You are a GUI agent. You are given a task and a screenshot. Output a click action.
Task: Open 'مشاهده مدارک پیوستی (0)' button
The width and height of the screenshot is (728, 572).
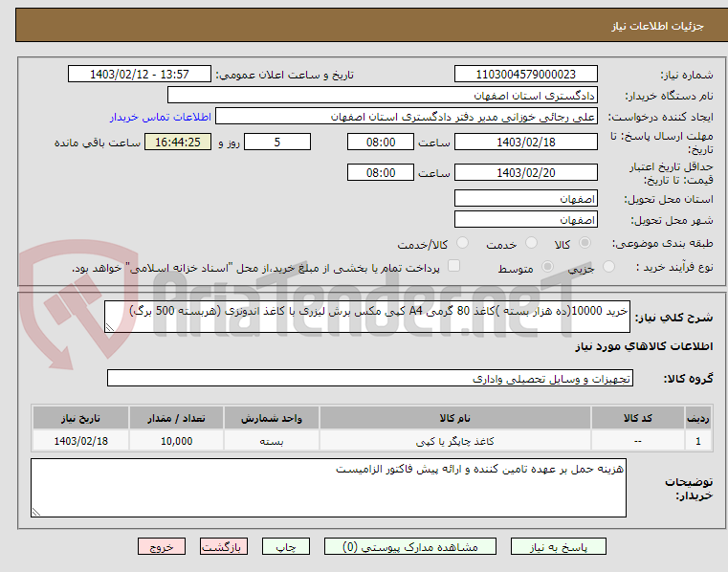coord(410,546)
